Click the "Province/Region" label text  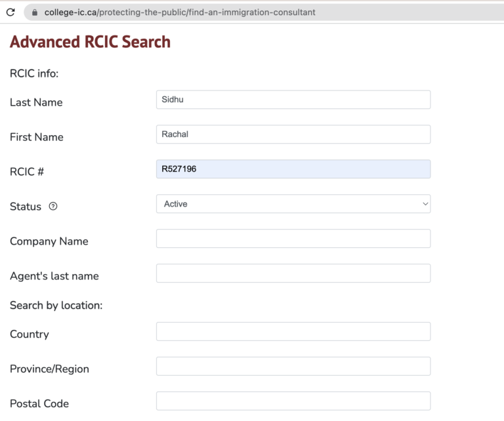49,369
